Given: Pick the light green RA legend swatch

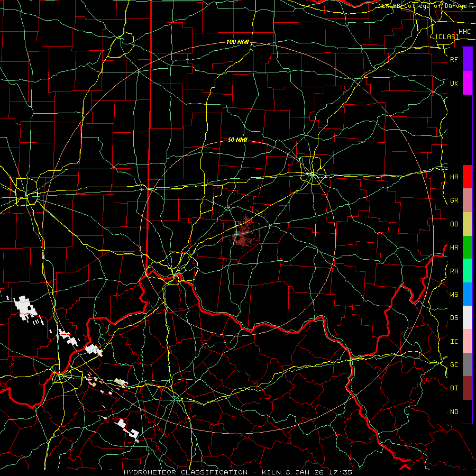Looking at the screenshot, I should tap(467, 271).
